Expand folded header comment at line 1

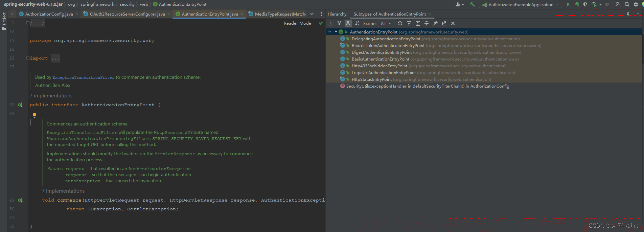click(x=28, y=23)
